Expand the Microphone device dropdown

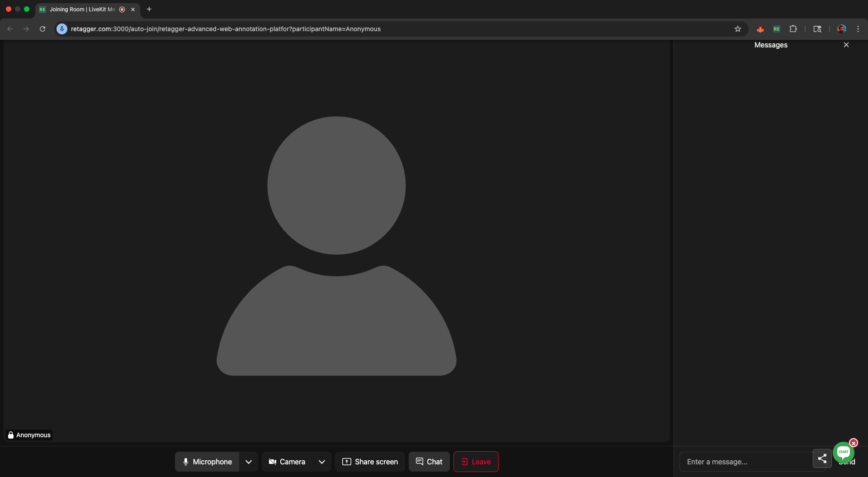tap(249, 462)
